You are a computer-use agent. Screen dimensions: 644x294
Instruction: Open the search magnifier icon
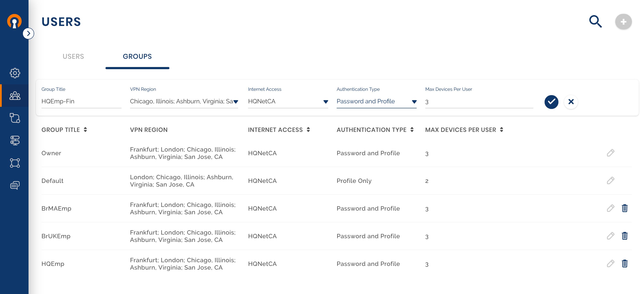point(595,22)
